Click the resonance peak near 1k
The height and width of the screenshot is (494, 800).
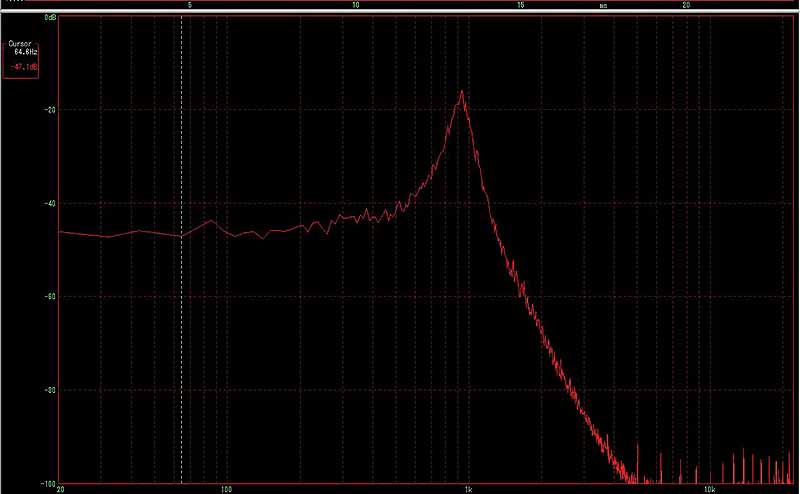click(x=462, y=93)
